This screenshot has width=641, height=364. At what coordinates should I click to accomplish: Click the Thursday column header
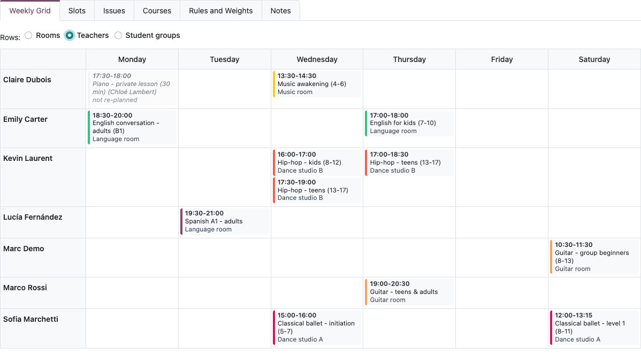pos(409,60)
